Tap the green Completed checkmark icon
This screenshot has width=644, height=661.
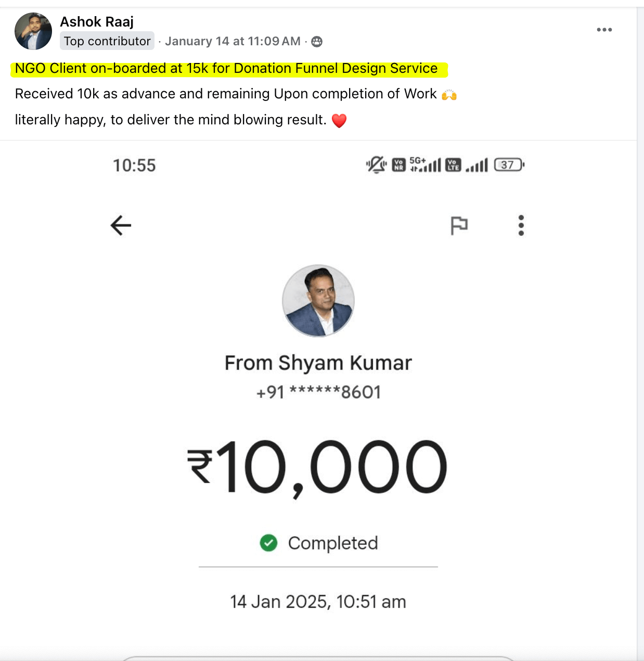click(x=268, y=543)
